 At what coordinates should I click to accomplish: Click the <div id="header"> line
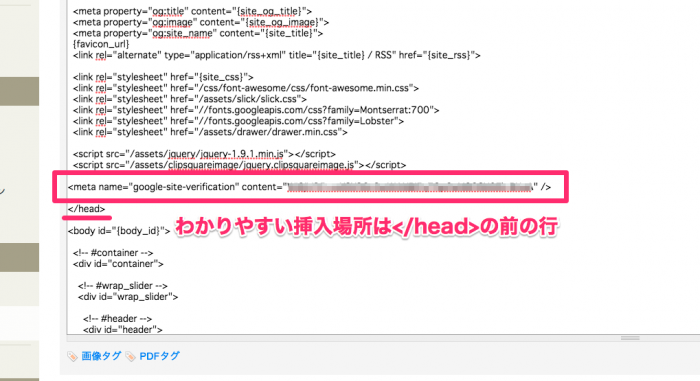pyautogui.click(x=122, y=330)
